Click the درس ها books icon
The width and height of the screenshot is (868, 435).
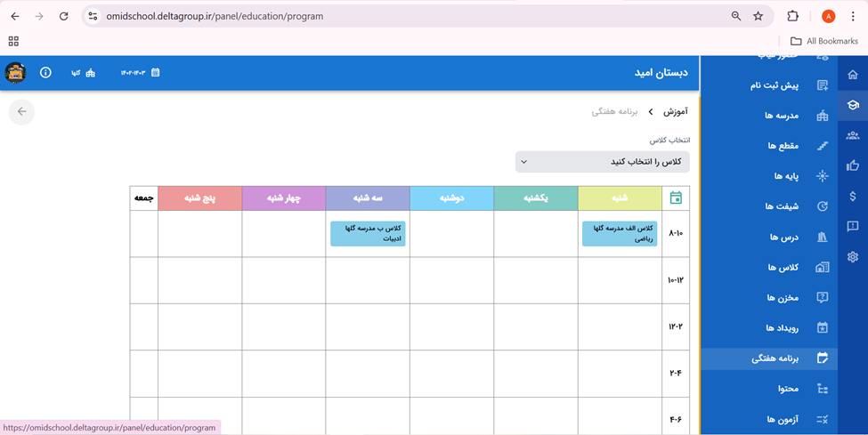click(823, 237)
